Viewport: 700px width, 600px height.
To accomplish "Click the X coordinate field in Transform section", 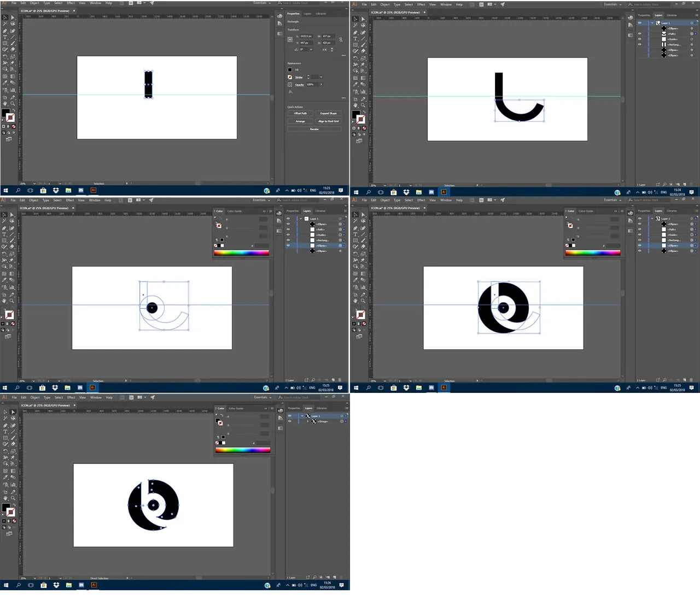I will (306, 36).
